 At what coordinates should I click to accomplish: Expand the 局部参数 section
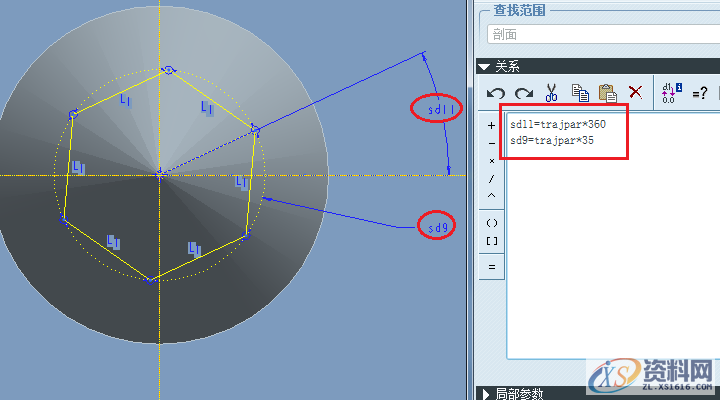click(x=486, y=393)
